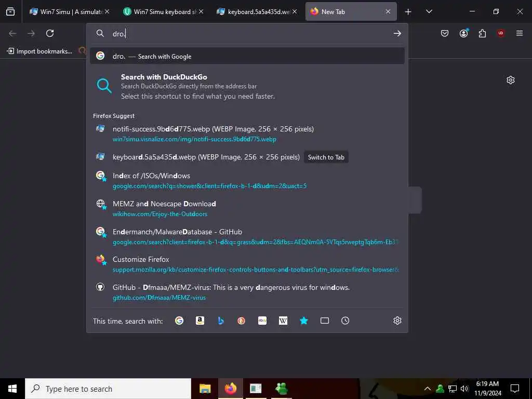Search this time with DuckDuckGo icon
Image resolution: width=532 pixels, height=399 pixels.
point(241,321)
